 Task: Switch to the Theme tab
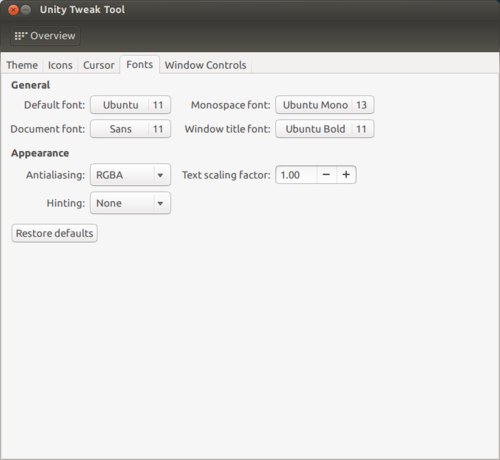(22, 65)
